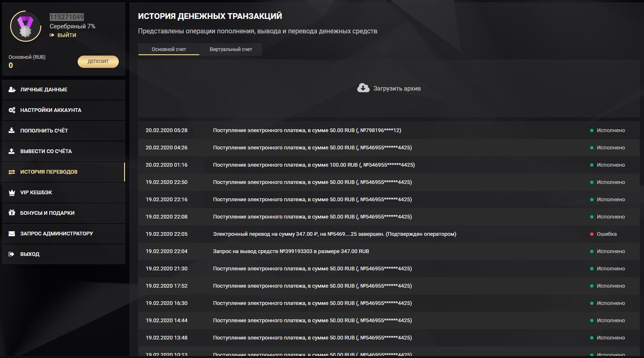Open БОНУСЫ И ПОДАРКИ page
Viewport: 644px width, 358px height.
tap(64, 213)
